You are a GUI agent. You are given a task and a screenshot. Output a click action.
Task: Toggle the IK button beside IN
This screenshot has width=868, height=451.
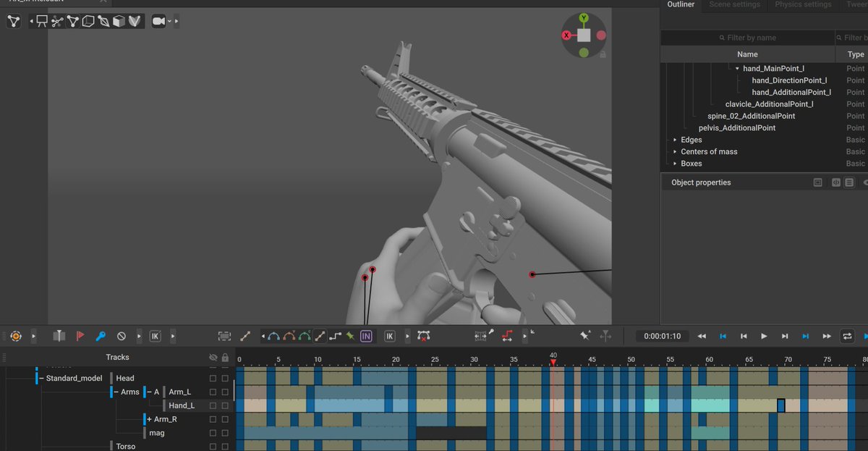[390, 336]
